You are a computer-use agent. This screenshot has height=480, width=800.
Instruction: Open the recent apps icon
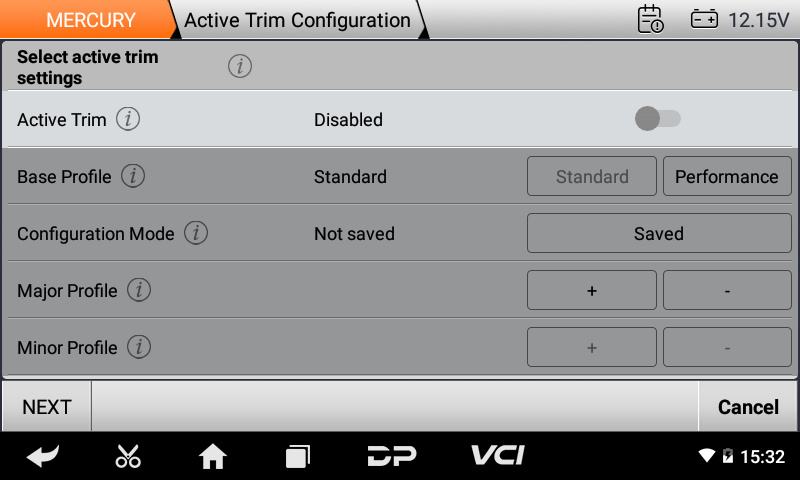tap(297, 456)
